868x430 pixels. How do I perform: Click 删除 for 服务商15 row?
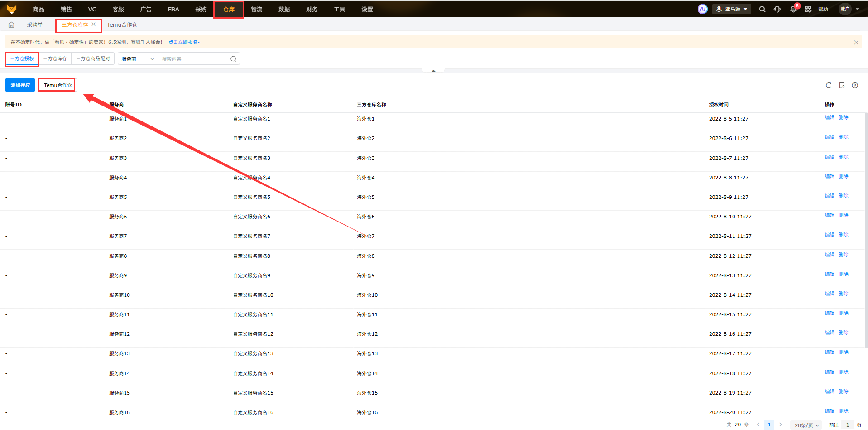843,391
